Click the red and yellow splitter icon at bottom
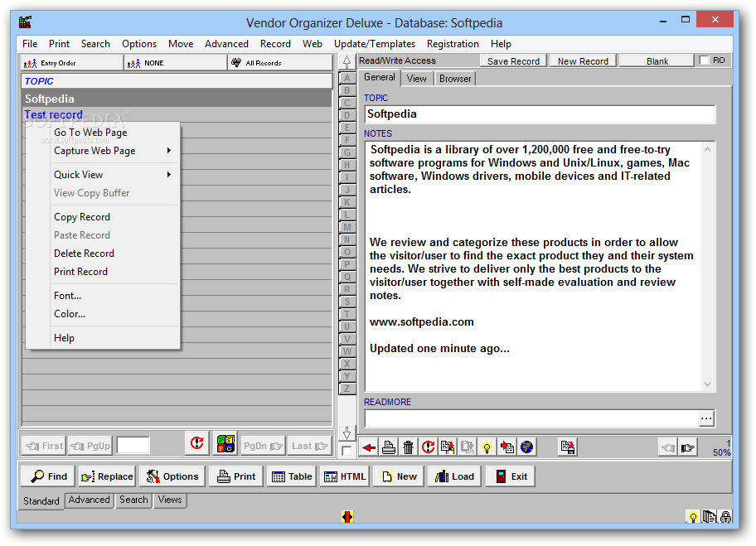The width and height of the screenshot is (756, 546). (x=347, y=517)
